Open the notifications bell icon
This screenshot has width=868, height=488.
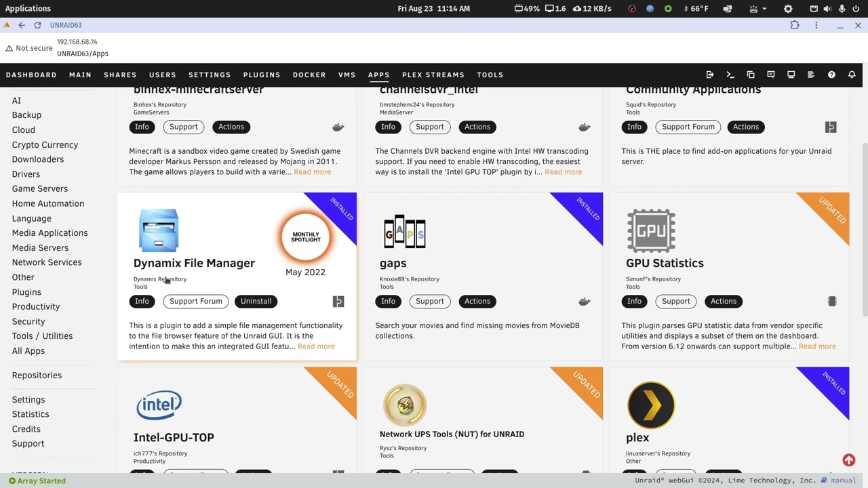tap(852, 75)
